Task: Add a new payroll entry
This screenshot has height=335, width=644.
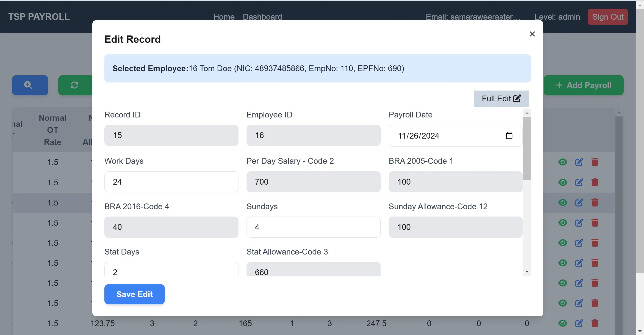Action: tap(584, 85)
